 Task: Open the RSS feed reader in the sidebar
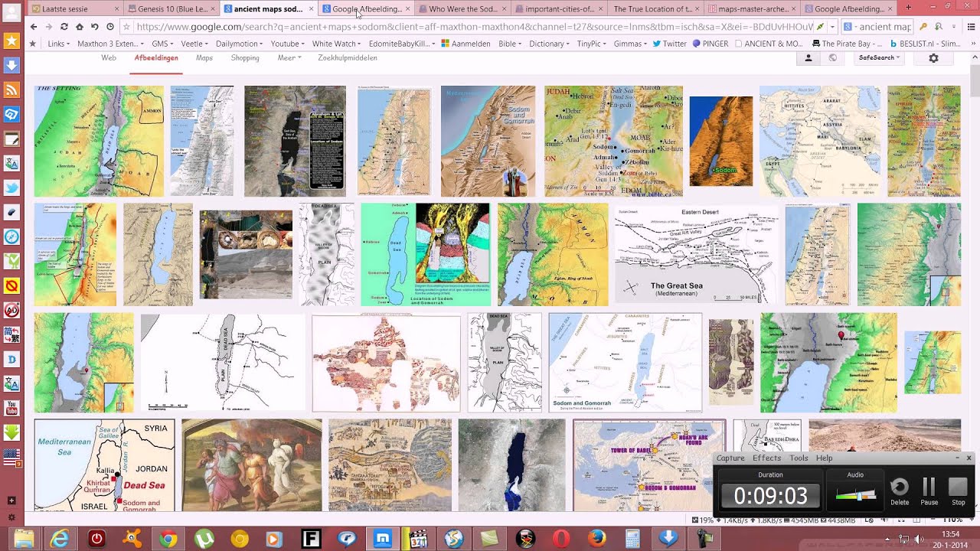pyautogui.click(x=11, y=90)
